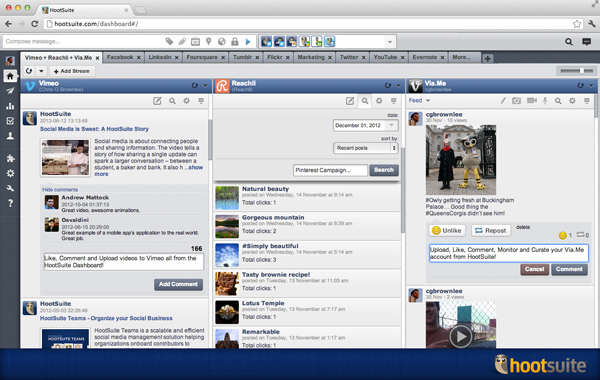Viewport: 600px width, 380px height.
Task: Open the date dropdown December 01, 2012
Action: tap(365, 125)
